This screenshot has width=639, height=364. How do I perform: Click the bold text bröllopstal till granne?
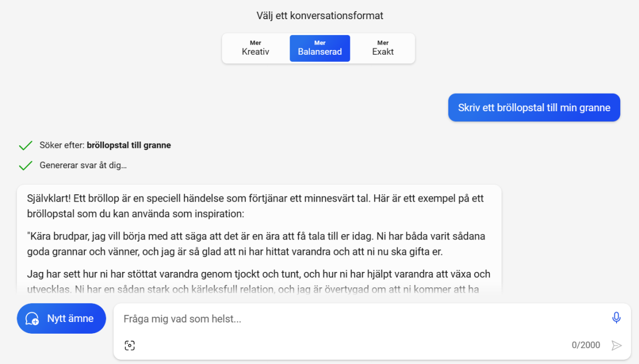point(129,145)
